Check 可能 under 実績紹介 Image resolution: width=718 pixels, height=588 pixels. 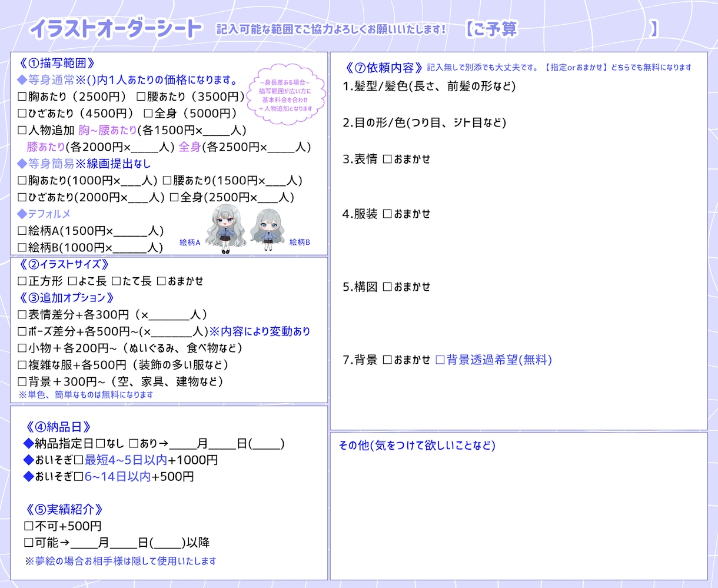coord(29,543)
